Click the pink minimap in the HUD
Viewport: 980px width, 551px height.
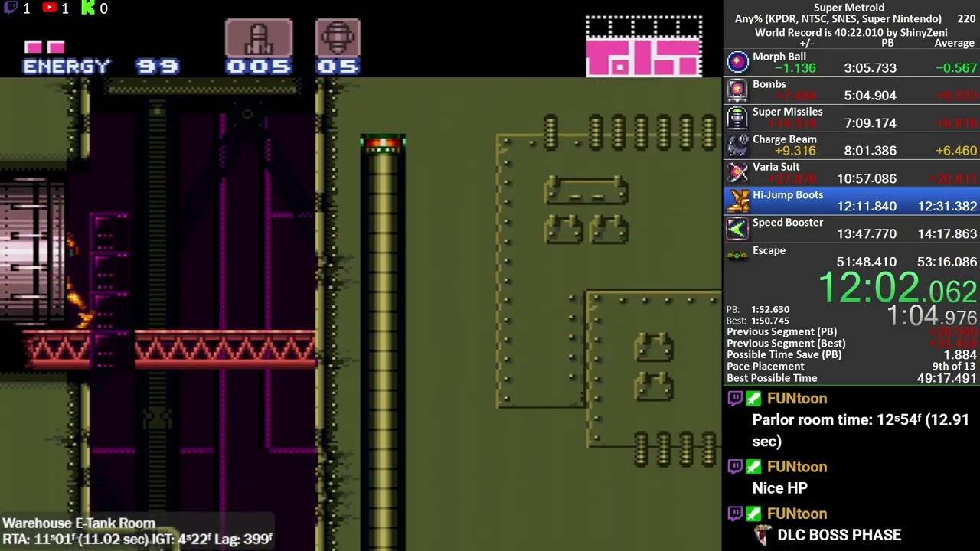point(644,47)
